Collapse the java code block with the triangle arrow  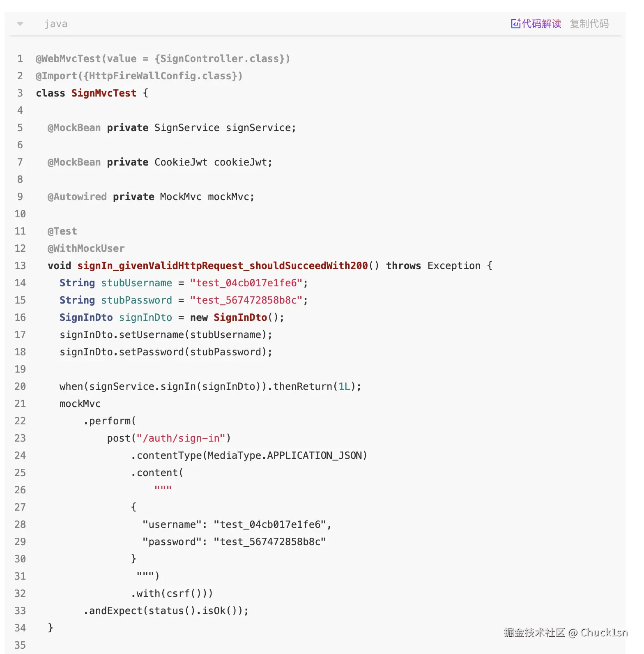click(20, 24)
